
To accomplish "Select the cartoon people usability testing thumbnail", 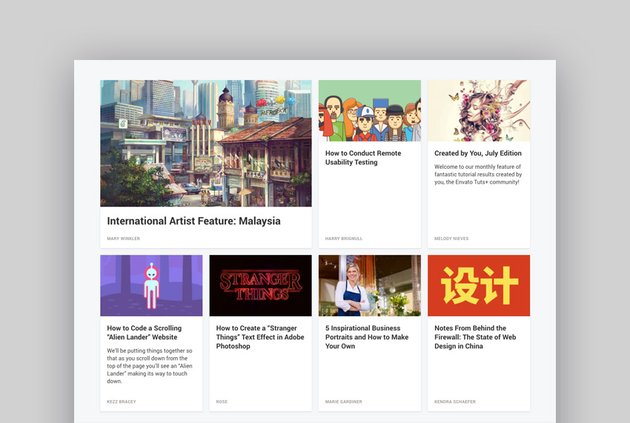I will (x=370, y=110).
